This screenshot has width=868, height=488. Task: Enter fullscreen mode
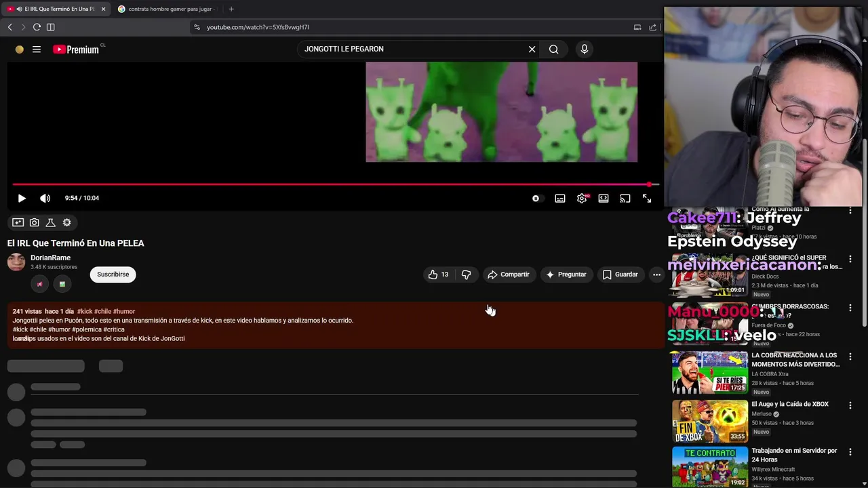point(647,198)
